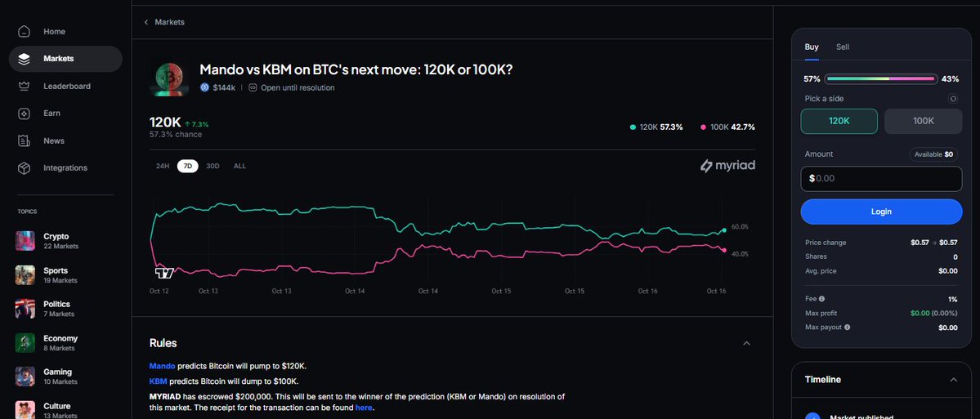Pick the 100K side button
This screenshot has width=980, height=419.
point(923,121)
